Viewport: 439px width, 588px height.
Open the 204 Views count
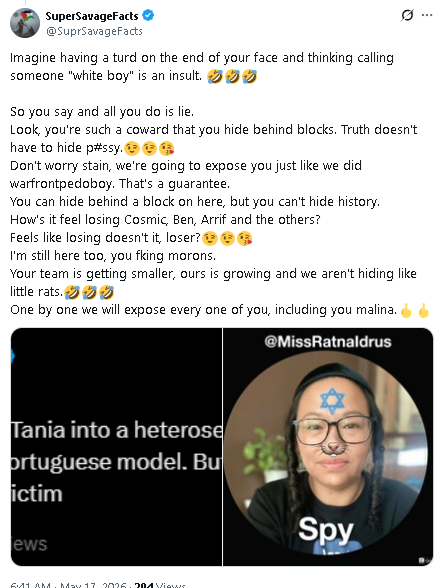click(160, 585)
